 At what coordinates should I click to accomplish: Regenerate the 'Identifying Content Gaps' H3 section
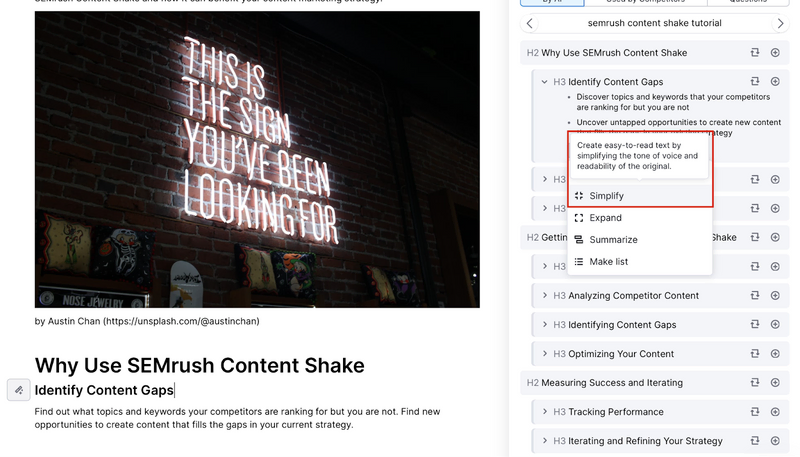755,324
